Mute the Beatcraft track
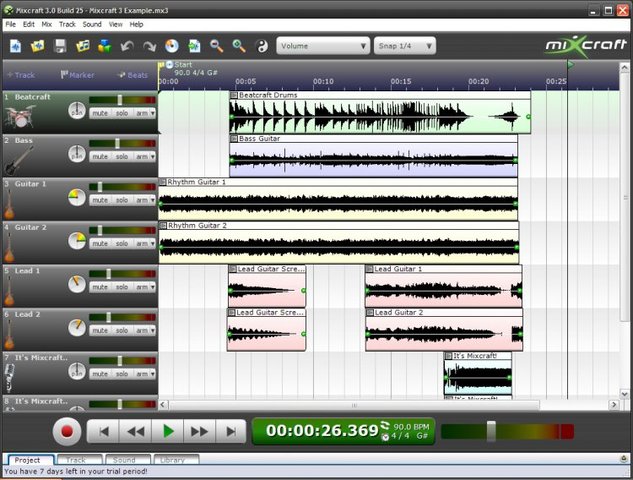This screenshot has width=633, height=480. click(100, 113)
